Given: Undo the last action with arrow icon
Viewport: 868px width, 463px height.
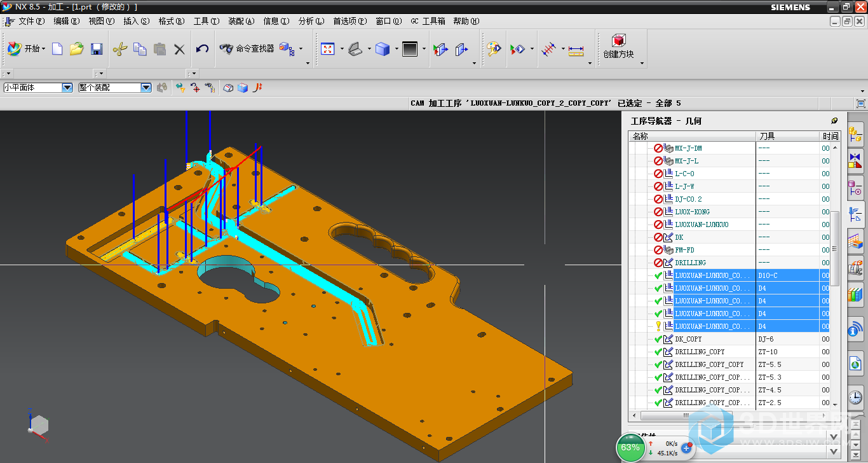Looking at the screenshot, I should click(x=202, y=49).
